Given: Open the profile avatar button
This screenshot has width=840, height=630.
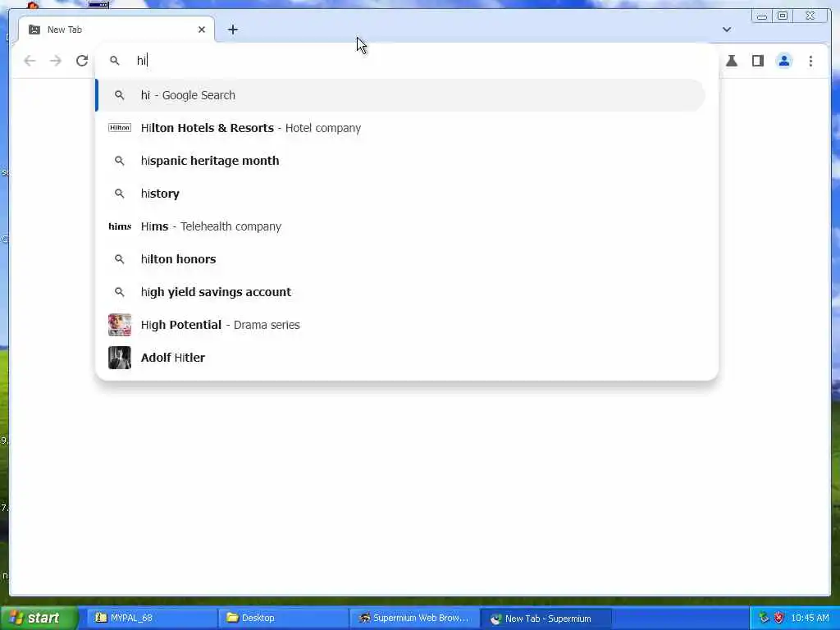Looking at the screenshot, I should click(783, 61).
